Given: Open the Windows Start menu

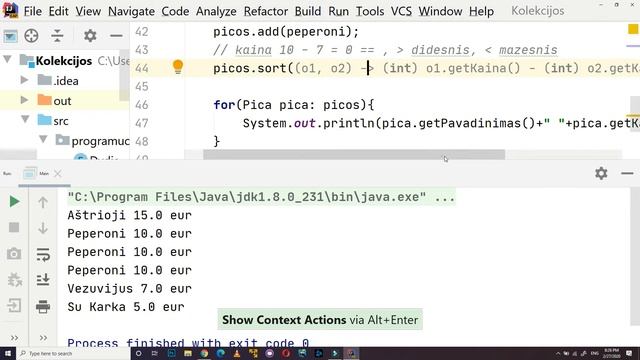Looking at the screenshot, I should (x=7, y=353).
